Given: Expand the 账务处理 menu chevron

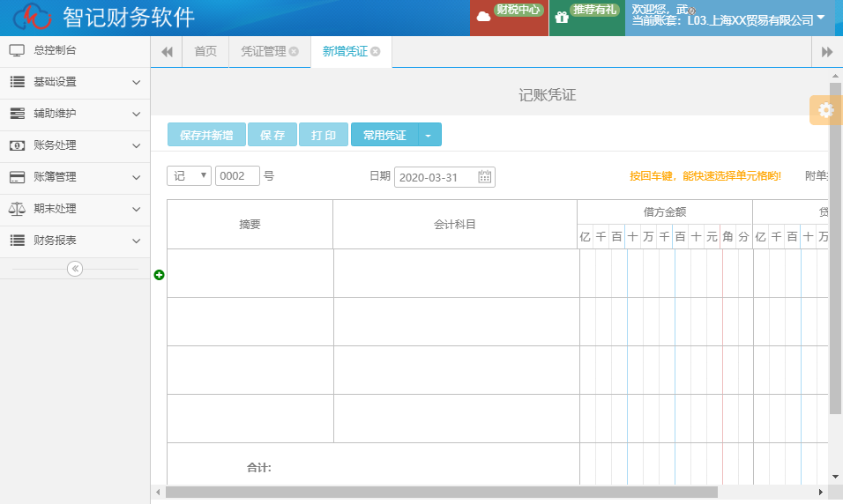Looking at the screenshot, I should (136, 145).
